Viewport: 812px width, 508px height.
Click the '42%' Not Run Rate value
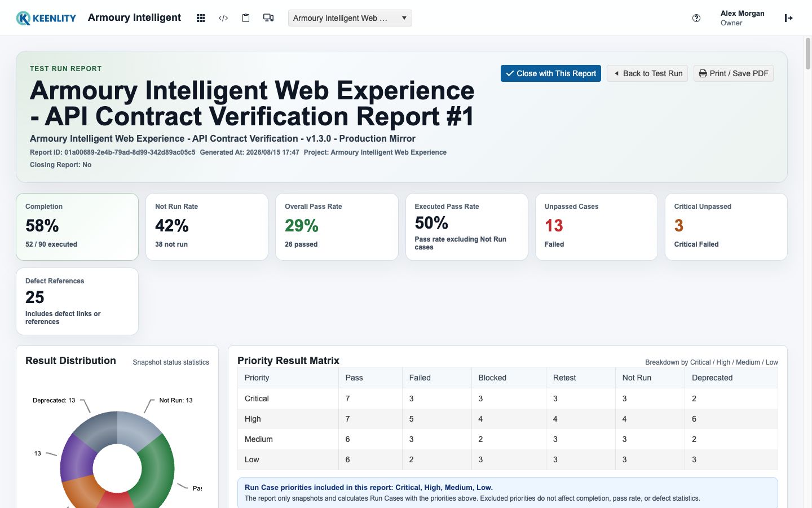point(172,226)
